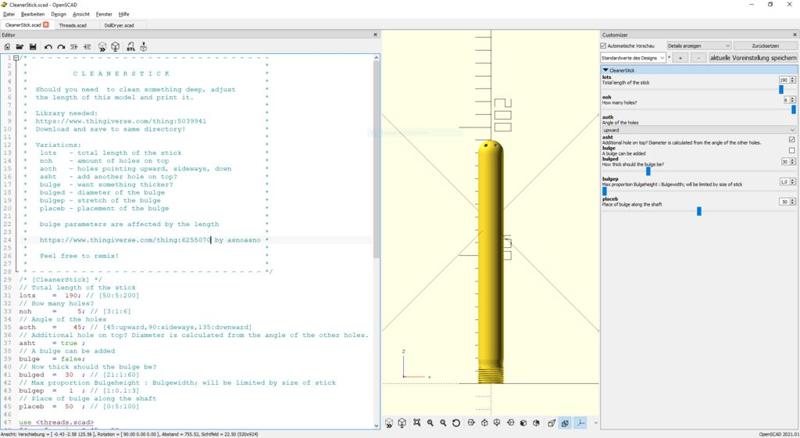Open the aoth angle dropdown showing upward
Screen dimensions: 800x438
[697, 129]
